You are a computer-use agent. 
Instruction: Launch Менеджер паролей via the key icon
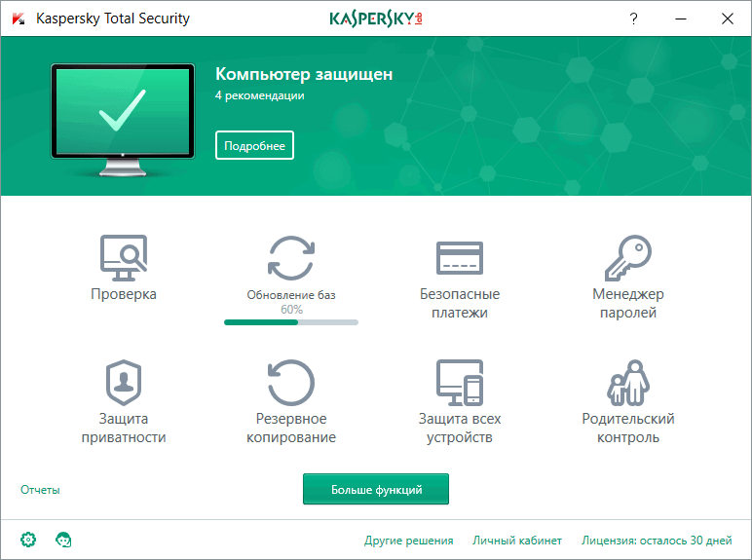627,257
